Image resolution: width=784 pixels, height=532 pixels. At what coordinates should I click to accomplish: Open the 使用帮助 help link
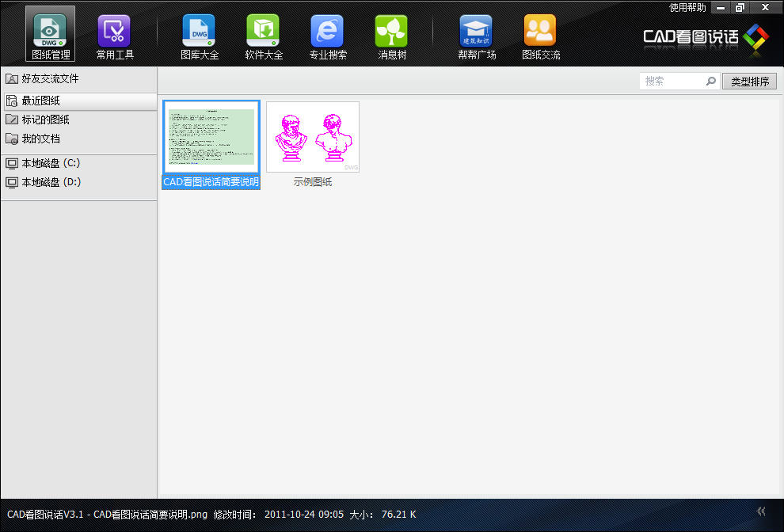687,7
